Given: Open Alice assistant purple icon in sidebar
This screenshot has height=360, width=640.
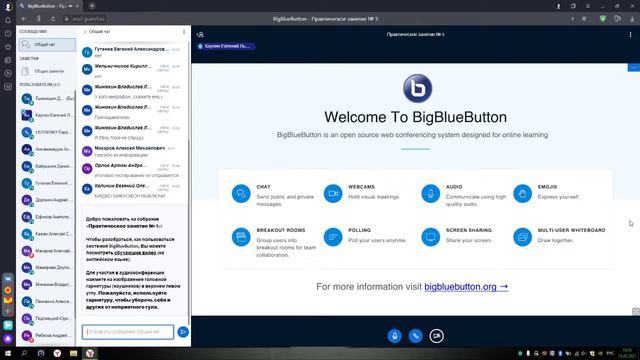Looking at the screenshot, I should (8, 338).
